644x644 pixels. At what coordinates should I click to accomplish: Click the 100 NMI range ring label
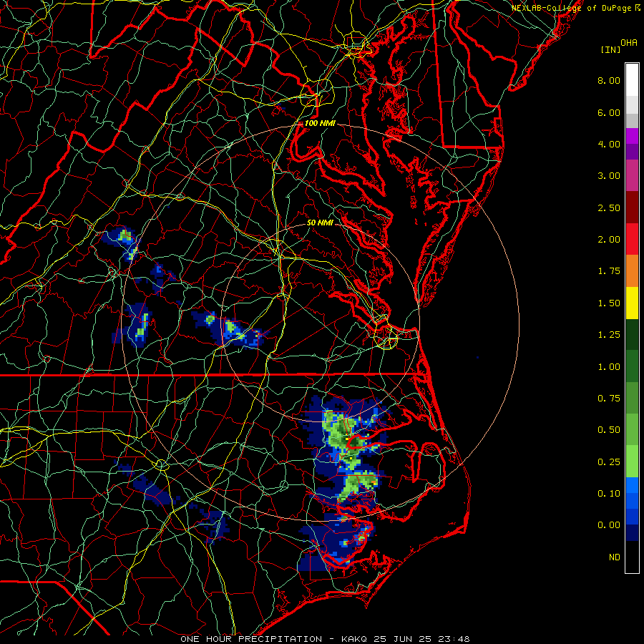click(x=320, y=123)
